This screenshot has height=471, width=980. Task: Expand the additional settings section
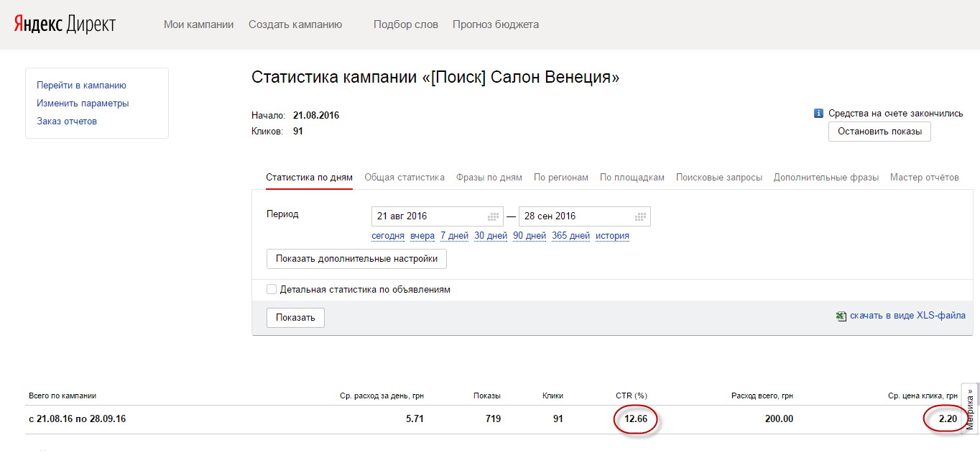click(356, 259)
